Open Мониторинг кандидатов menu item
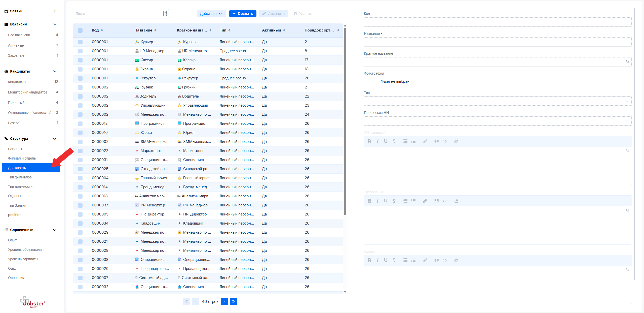This screenshot has height=313, width=644. pyautogui.click(x=28, y=92)
